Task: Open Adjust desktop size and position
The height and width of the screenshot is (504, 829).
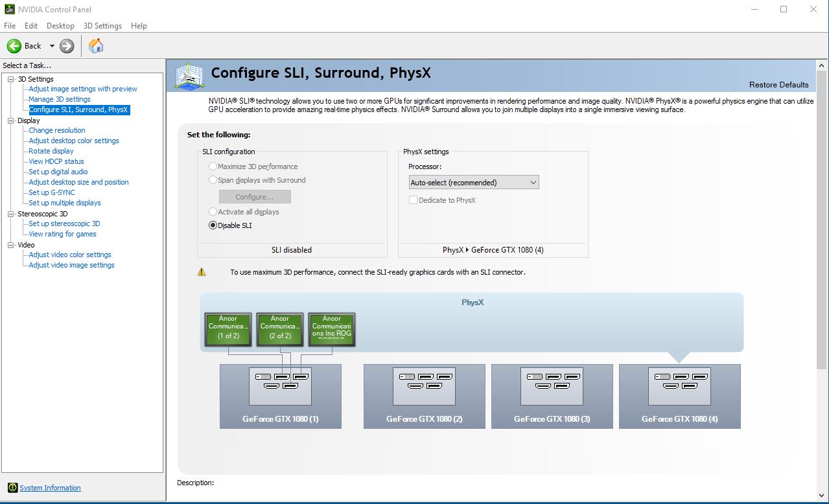Action: coord(78,182)
